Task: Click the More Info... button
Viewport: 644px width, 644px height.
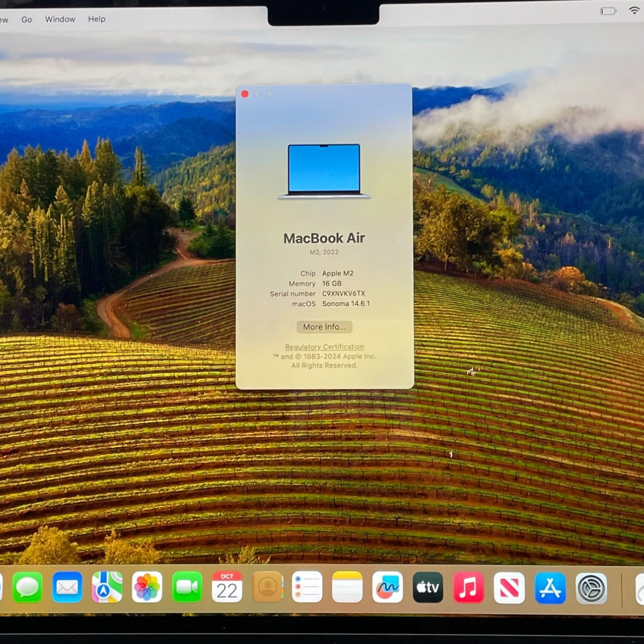Action: [324, 327]
